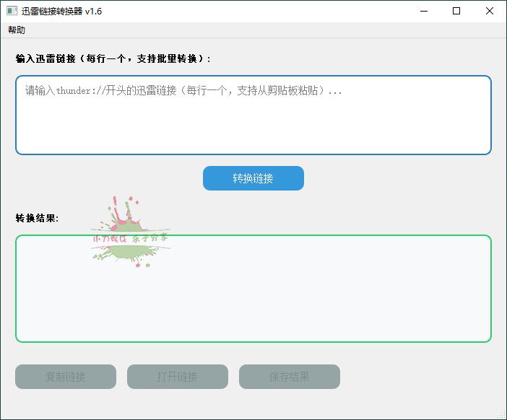Click the resize grip at window corner
The height and width of the screenshot is (420, 507).
tap(502, 415)
